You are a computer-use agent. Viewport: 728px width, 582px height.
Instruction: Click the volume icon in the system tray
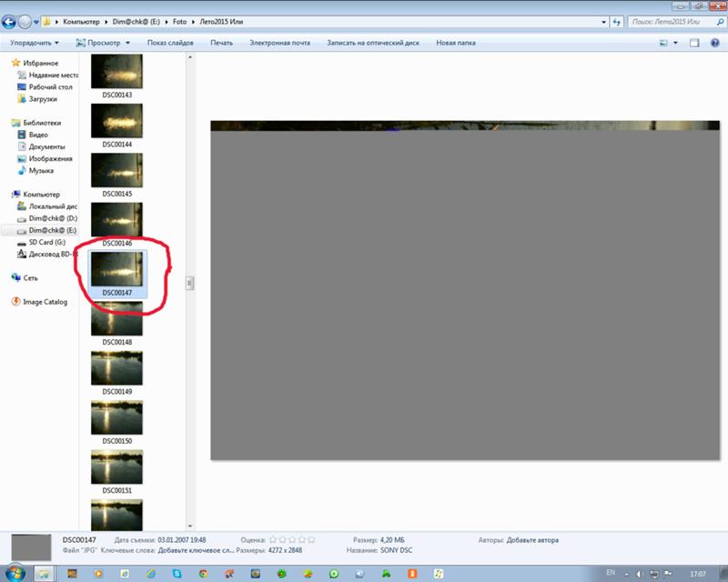(640, 574)
